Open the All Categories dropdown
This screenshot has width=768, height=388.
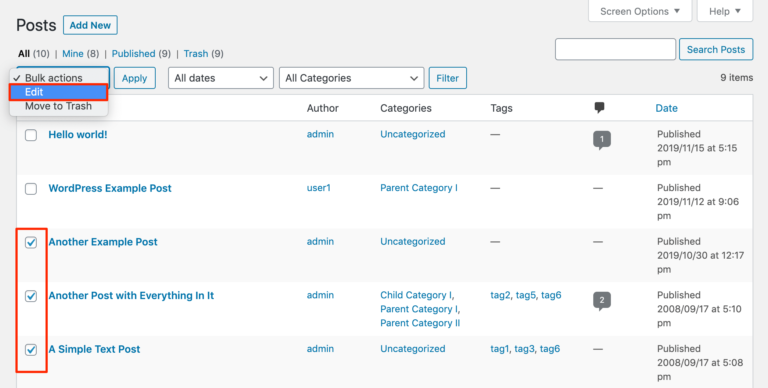pyautogui.click(x=351, y=78)
